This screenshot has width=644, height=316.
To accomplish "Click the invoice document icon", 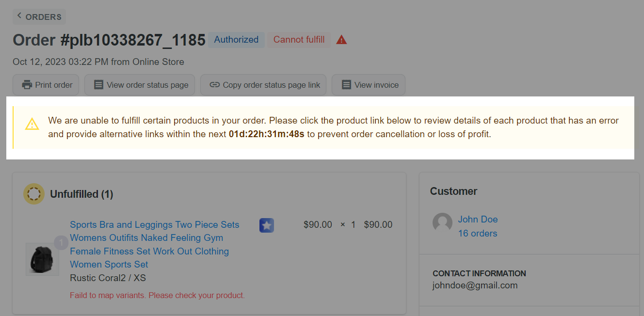I will point(346,85).
